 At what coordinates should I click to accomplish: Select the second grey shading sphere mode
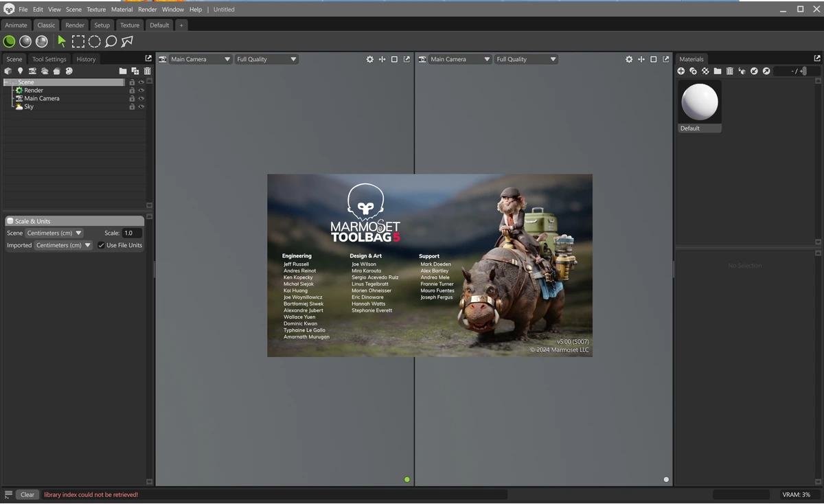click(x=25, y=42)
